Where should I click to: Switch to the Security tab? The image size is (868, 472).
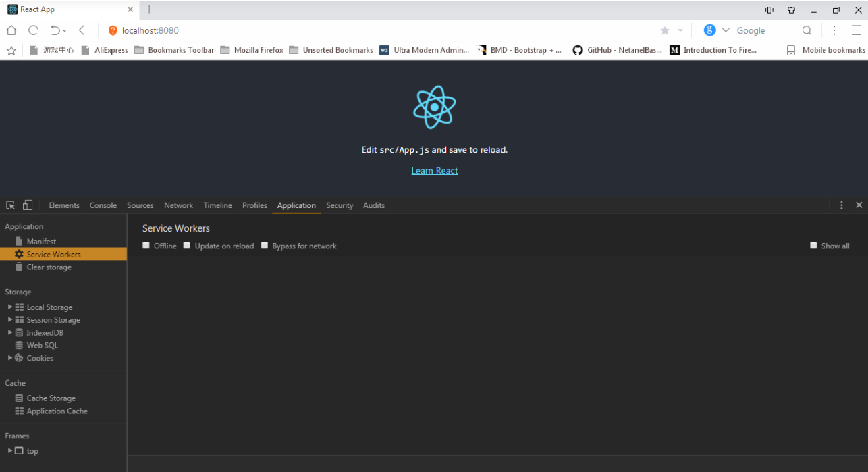[x=340, y=205]
